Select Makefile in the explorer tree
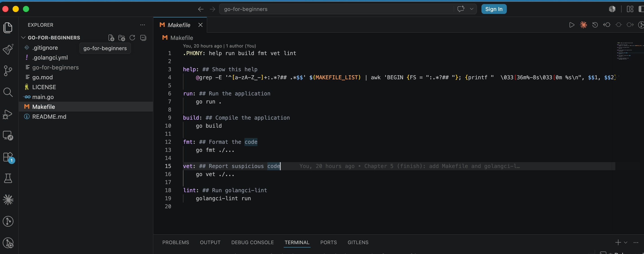Viewport: 644px width, 254px height. [86, 107]
